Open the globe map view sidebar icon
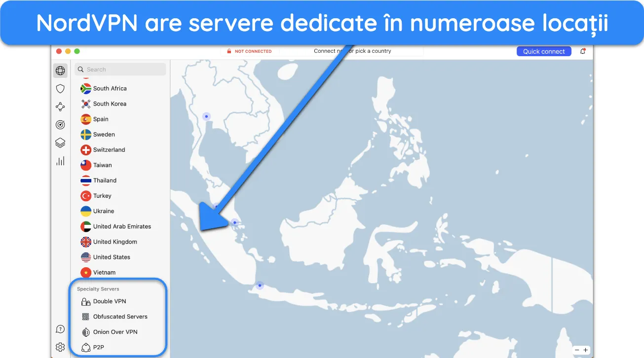 (x=60, y=71)
